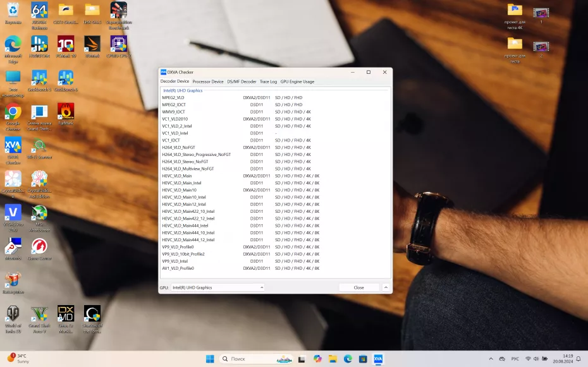View the GPU Engine Usage tab
The width and height of the screenshot is (588, 367).
tap(297, 81)
